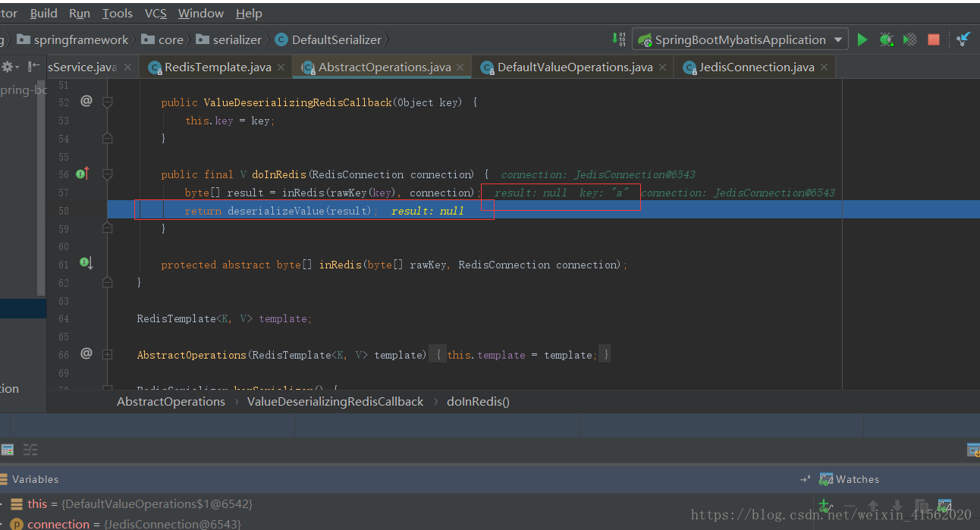Click the override marker on line 56

point(83,174)
